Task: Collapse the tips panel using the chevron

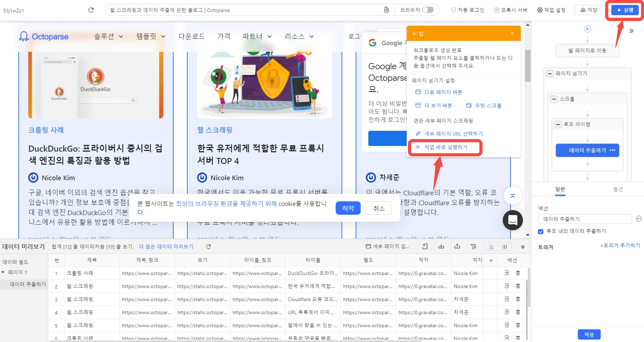Action: point(512,33)
